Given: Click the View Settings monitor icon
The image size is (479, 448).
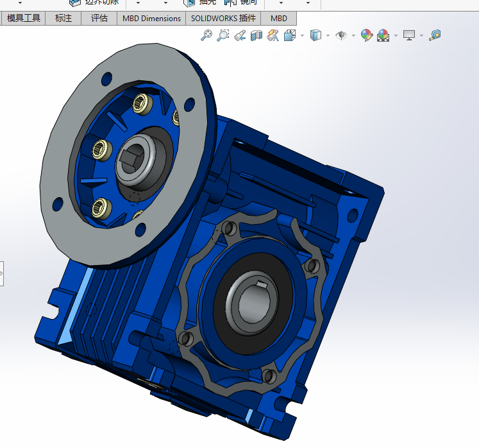Looking at the screenshot, I should 409,35.
